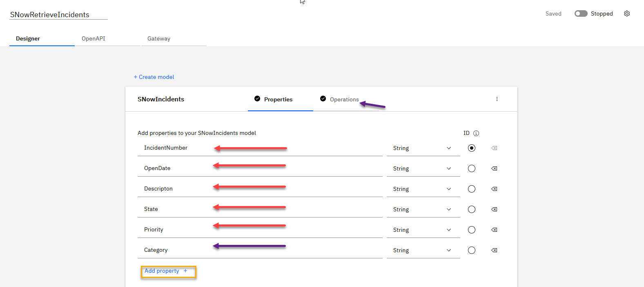The width and height of the screenshot is (644, 287).
Task: Open the SNowIncidents model overflow menu
Action: (497, 99)
